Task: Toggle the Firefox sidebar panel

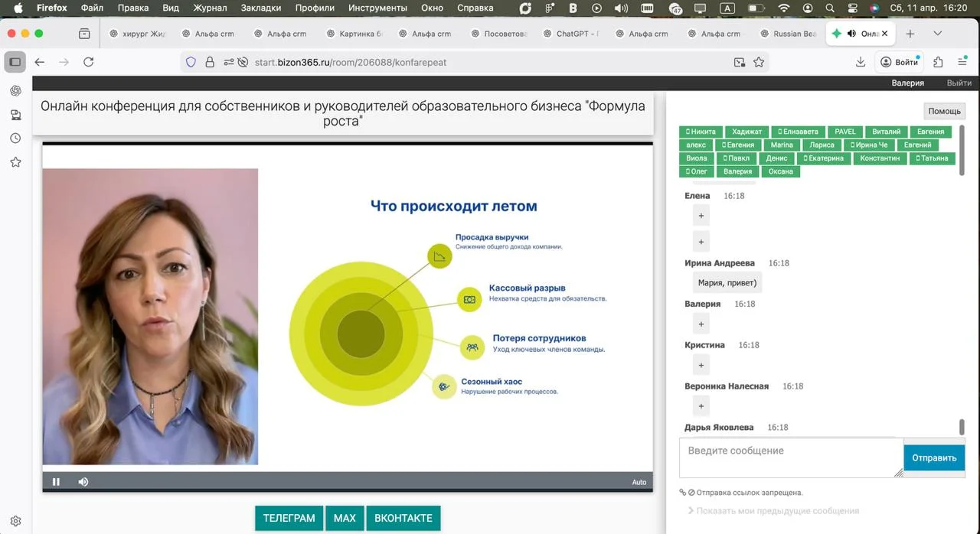Action: pyautogui.click(x=15, y=62)
